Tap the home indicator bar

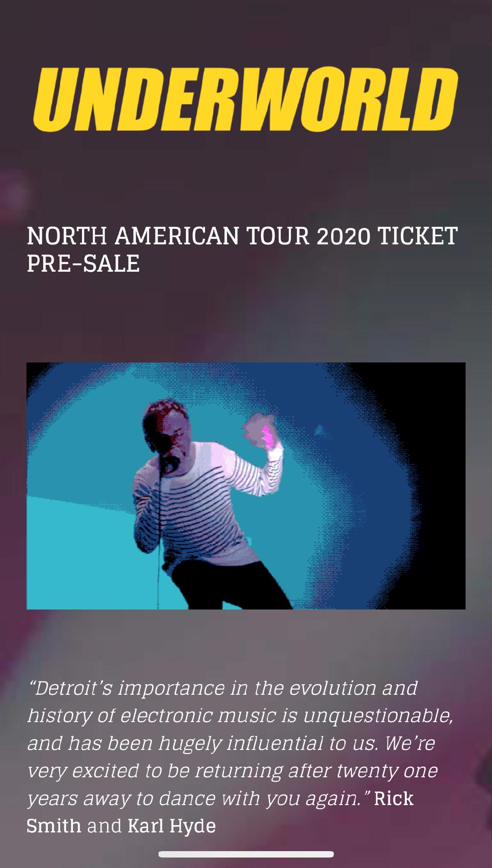246,854
